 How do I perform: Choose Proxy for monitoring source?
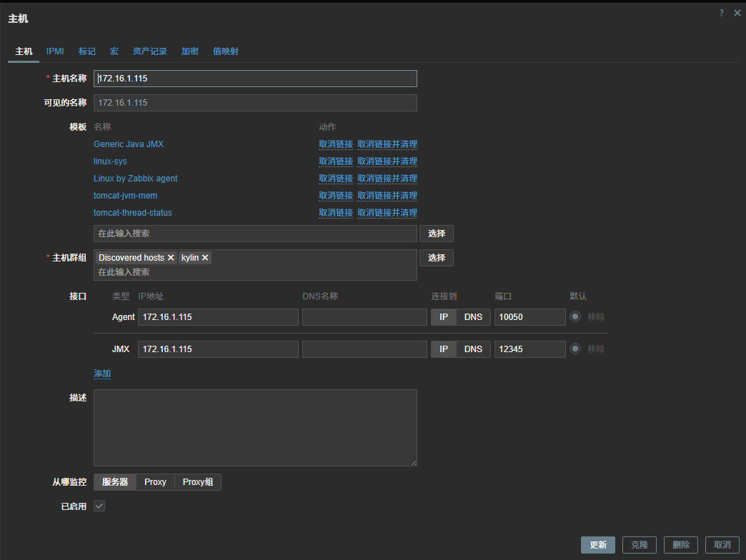point(155,482)
